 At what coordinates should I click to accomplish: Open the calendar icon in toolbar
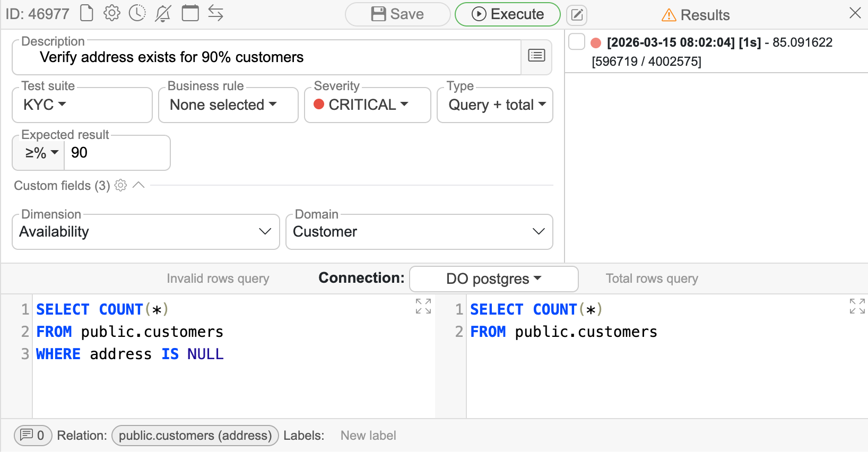190,13
